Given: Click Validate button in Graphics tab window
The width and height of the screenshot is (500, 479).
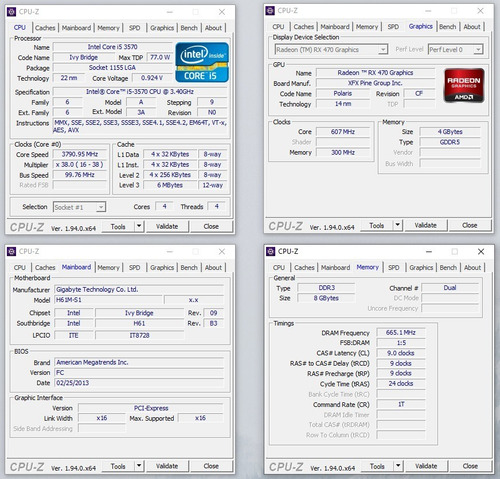Looking at the screenshot, I should coord(426,225).
